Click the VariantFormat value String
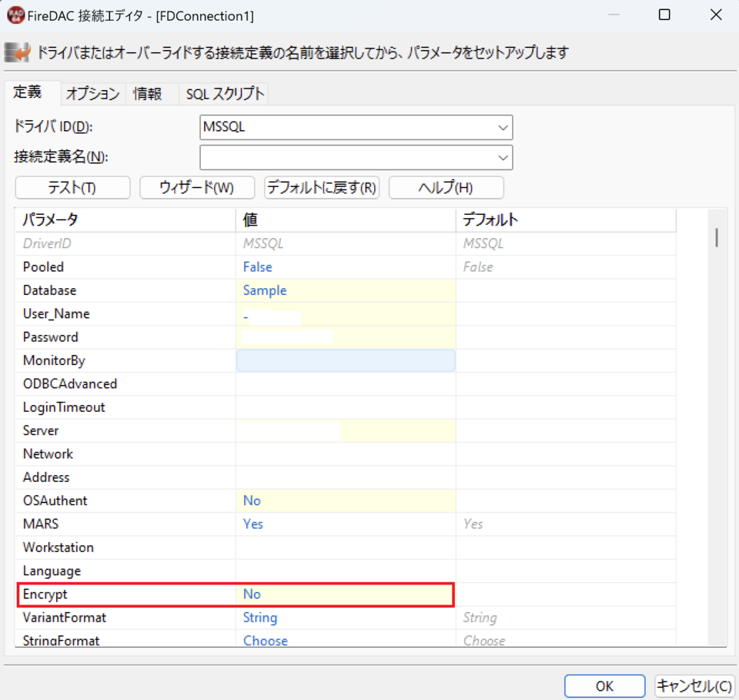 [260, 618]
